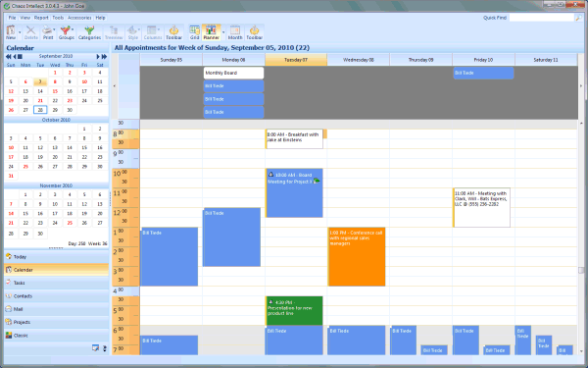Click the Toolbar icon next to Columns
This screenshot has width=588, height=368.
tap(173, 32)
